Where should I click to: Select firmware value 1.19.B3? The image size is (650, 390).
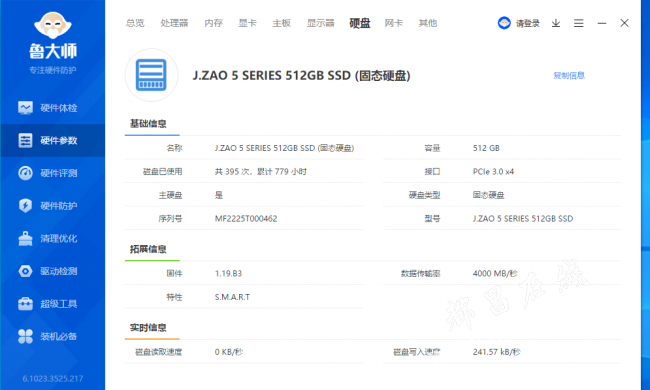pyautogui.click(x=228, y=274)
